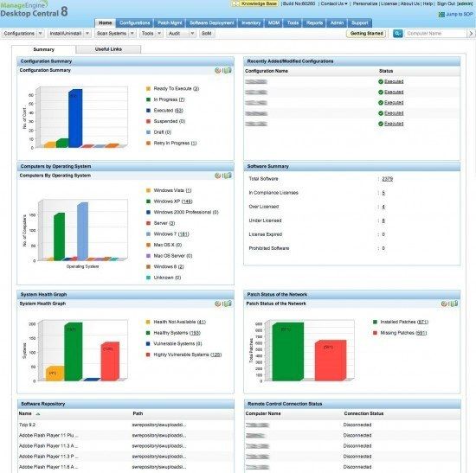Open Highly Vulnerable Systems (126) link

point(187,355)
